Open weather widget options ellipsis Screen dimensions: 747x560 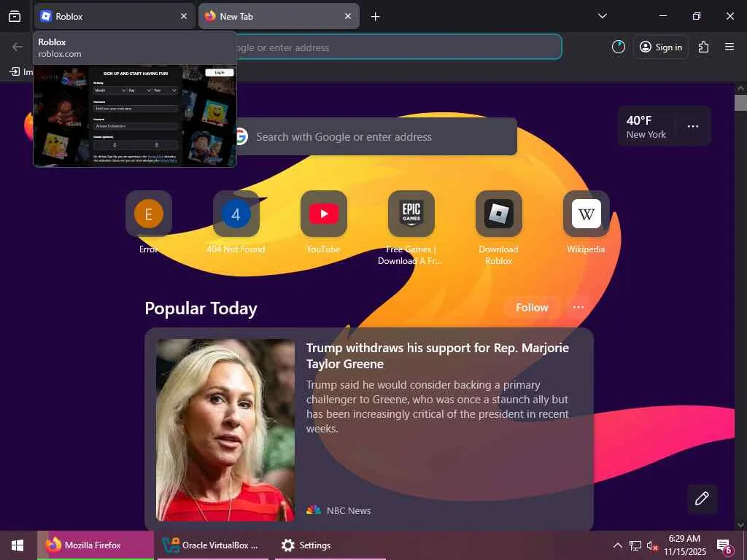pyautogui.click(x=693, y=127)
